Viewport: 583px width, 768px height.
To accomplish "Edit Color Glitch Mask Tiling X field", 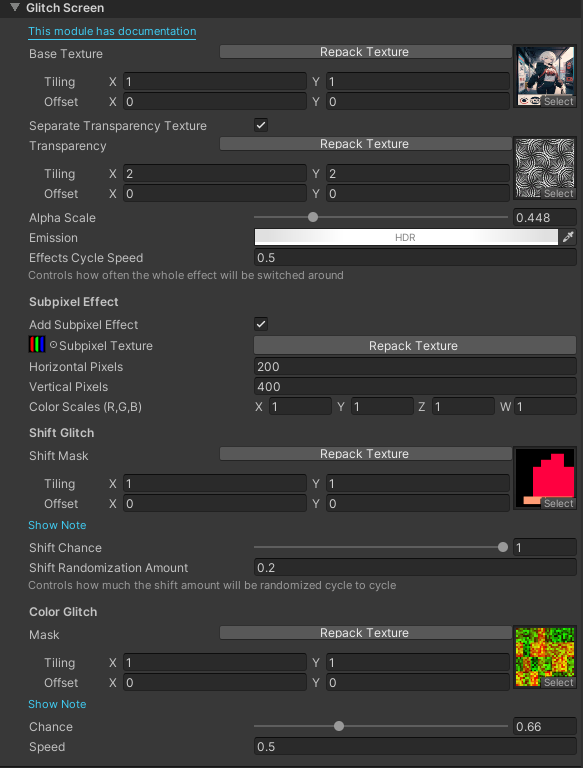I will (x=215, y=662).
